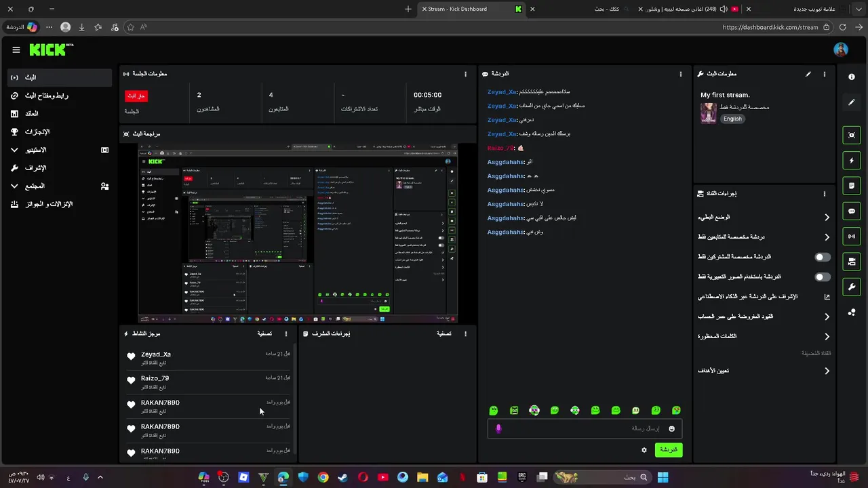Click the info icon in right toolbar

pos(852,77)
